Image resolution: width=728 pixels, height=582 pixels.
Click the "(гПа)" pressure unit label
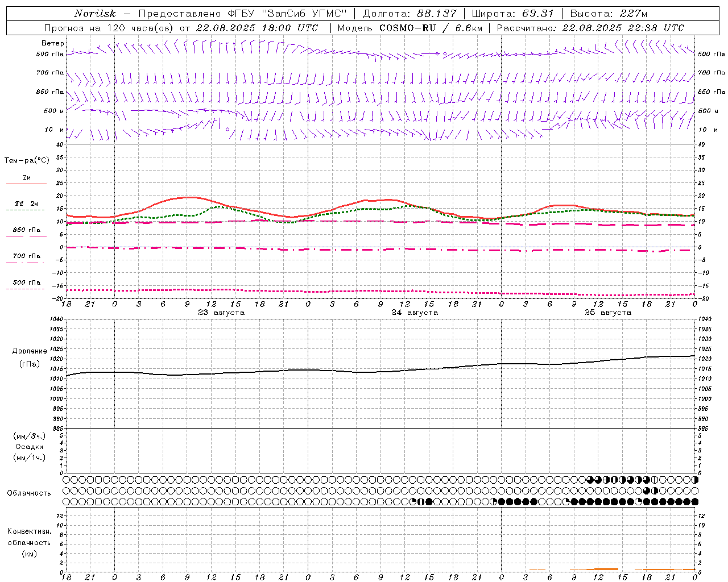tap(30, 364)
